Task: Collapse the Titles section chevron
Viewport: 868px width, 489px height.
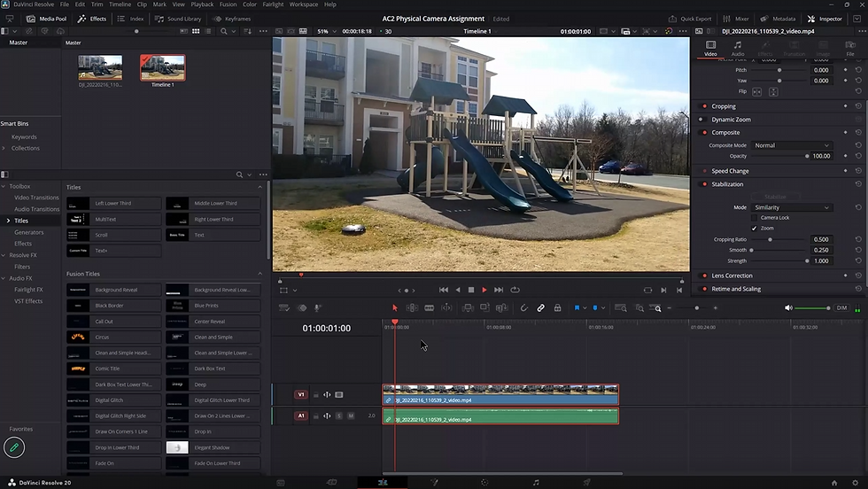Action: pyautogui.click(x=260, y=187)
